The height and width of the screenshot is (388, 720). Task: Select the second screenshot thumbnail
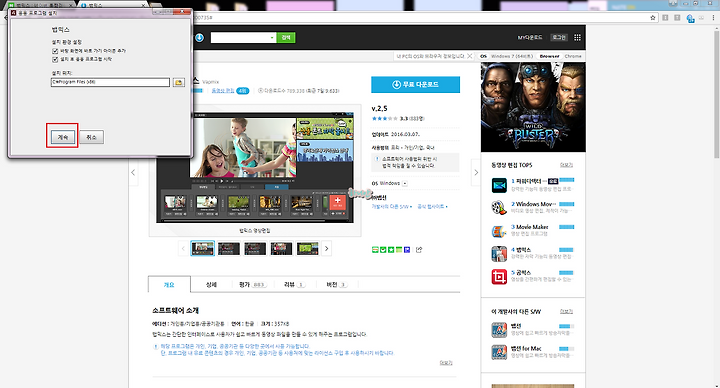click(229, 248)
